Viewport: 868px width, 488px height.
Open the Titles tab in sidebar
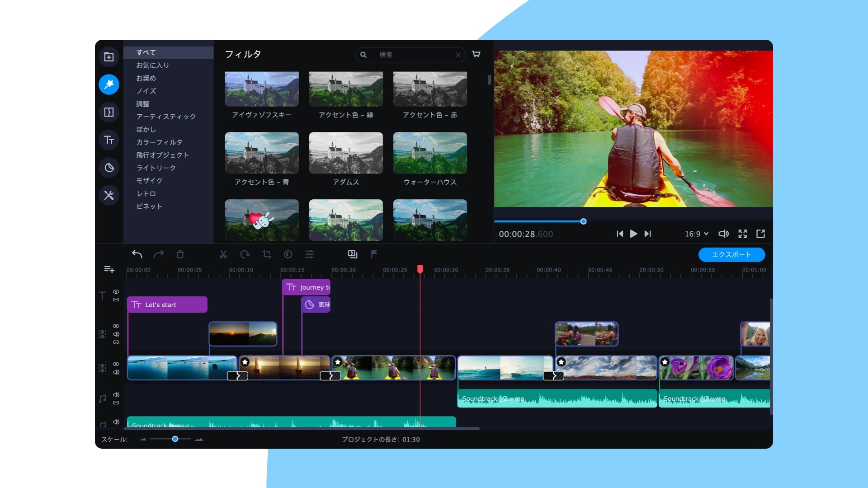coord(109,140)
